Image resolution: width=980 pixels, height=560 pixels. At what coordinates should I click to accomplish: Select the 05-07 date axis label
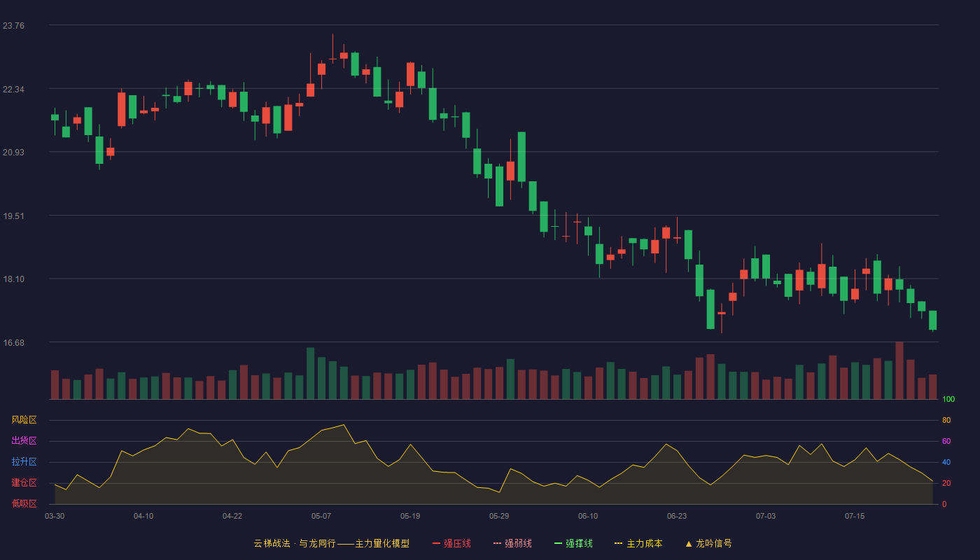pyautogui.click(x=321, y=516)
